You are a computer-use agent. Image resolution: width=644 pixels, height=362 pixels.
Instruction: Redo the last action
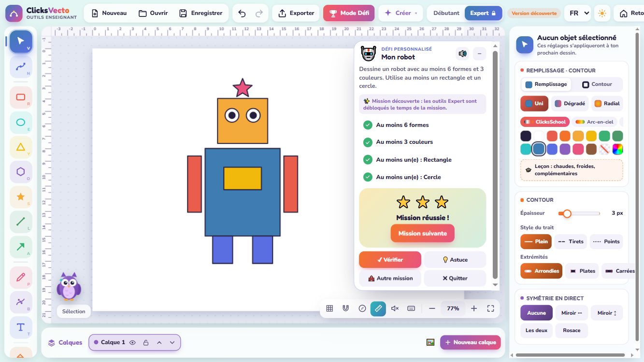click(x=259, y=14)
